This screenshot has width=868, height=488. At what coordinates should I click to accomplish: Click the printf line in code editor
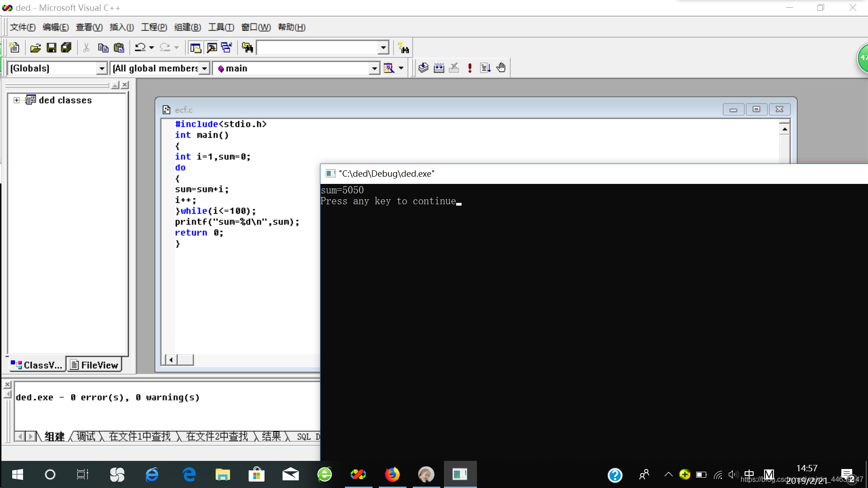237,222
